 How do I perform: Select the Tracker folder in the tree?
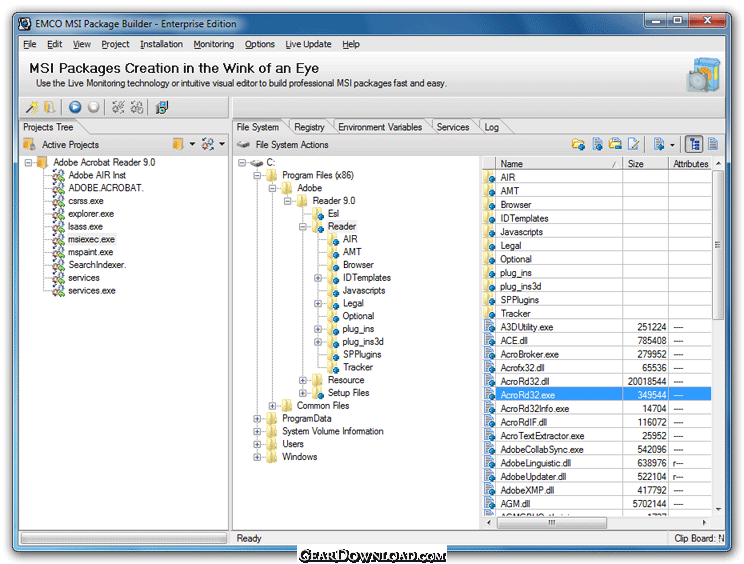(358, 368)
